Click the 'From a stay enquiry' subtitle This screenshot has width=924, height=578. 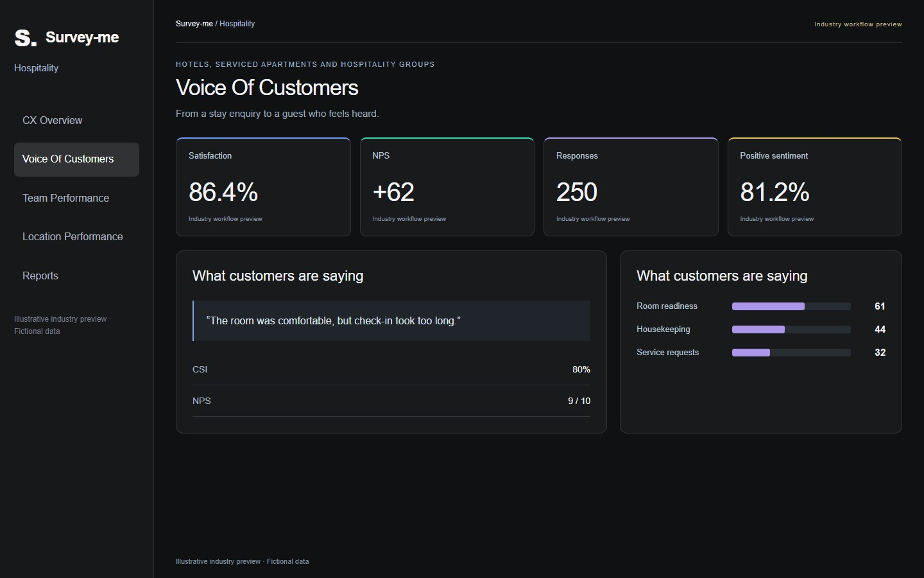pos(277,114)
